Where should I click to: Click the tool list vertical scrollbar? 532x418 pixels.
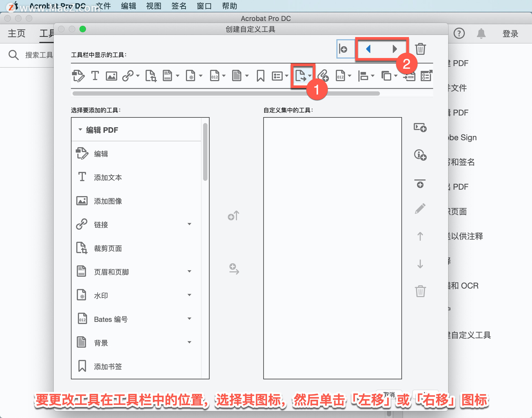(x=205, y=152)
